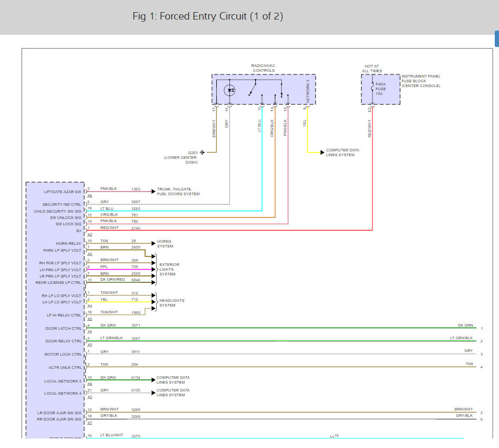Click wire circuit number 2140

[x=136, y=228]
